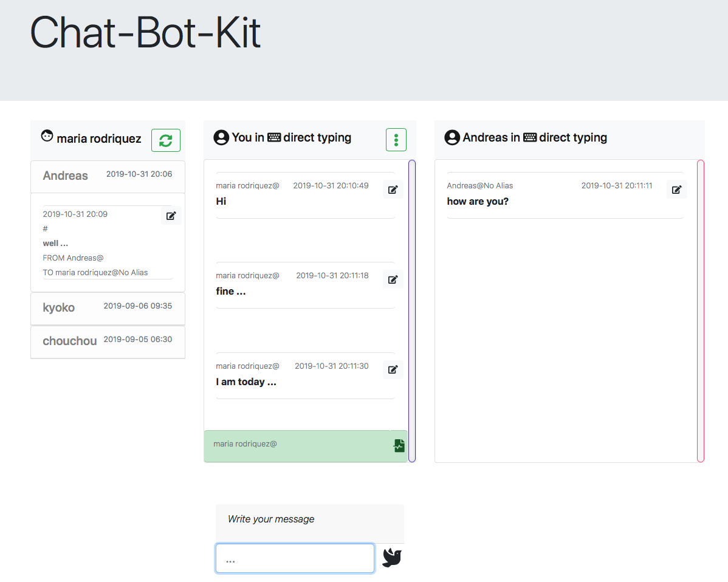Edit the 'I am today ...' message
728x582 pixels.
pyautogui.click(x=393, y=369)
